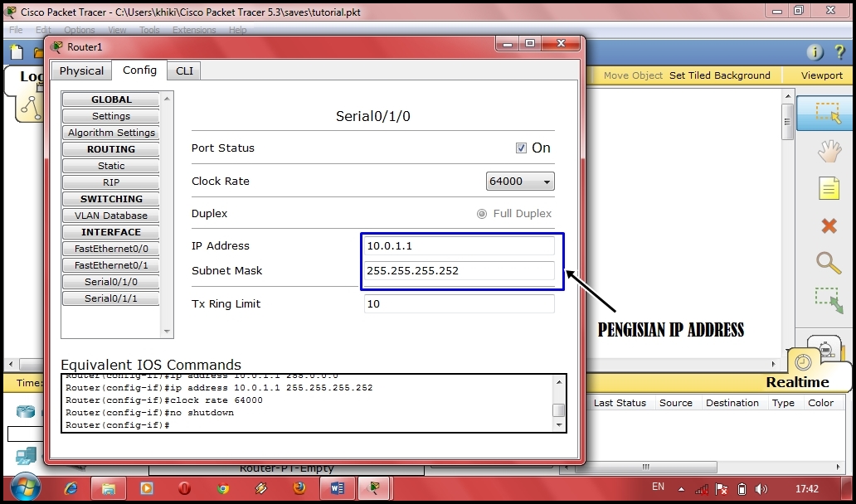Screen dimensions: 856x504
Task: Choose the Resize Shape tool
Action: point(829,300)
